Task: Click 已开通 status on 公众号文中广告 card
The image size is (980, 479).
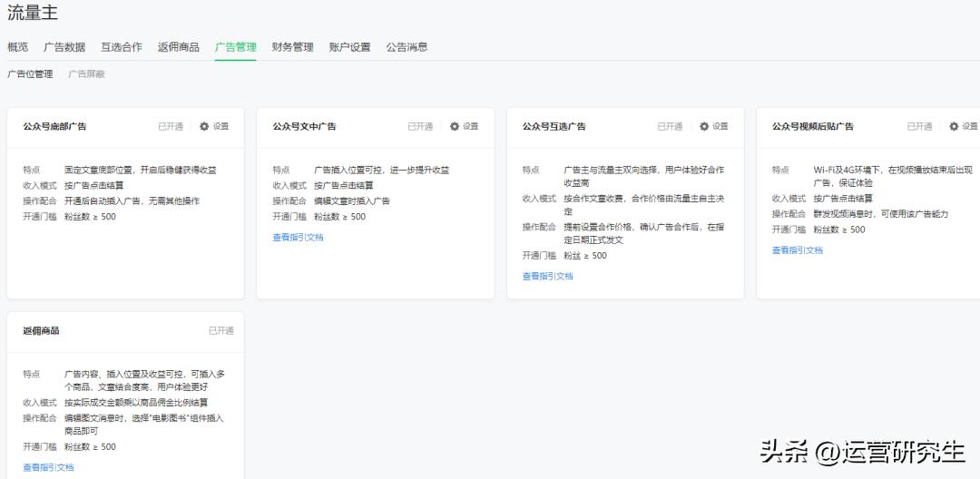Action: 421,126
